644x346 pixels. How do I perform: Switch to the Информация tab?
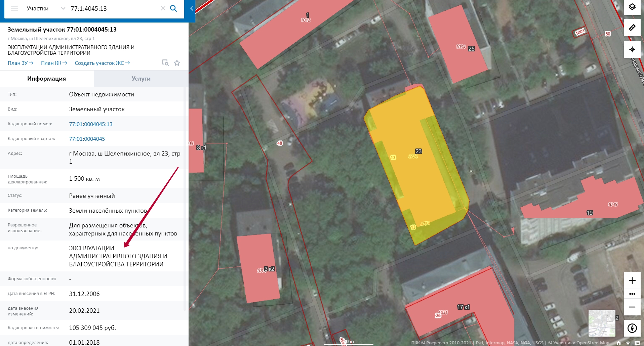(x=47, y=79)
